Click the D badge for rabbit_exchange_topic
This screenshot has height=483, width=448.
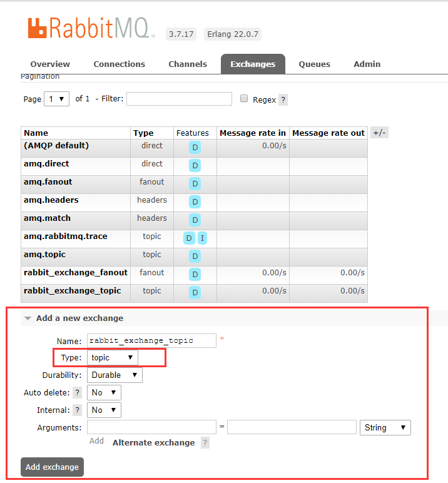pos(195,293)
